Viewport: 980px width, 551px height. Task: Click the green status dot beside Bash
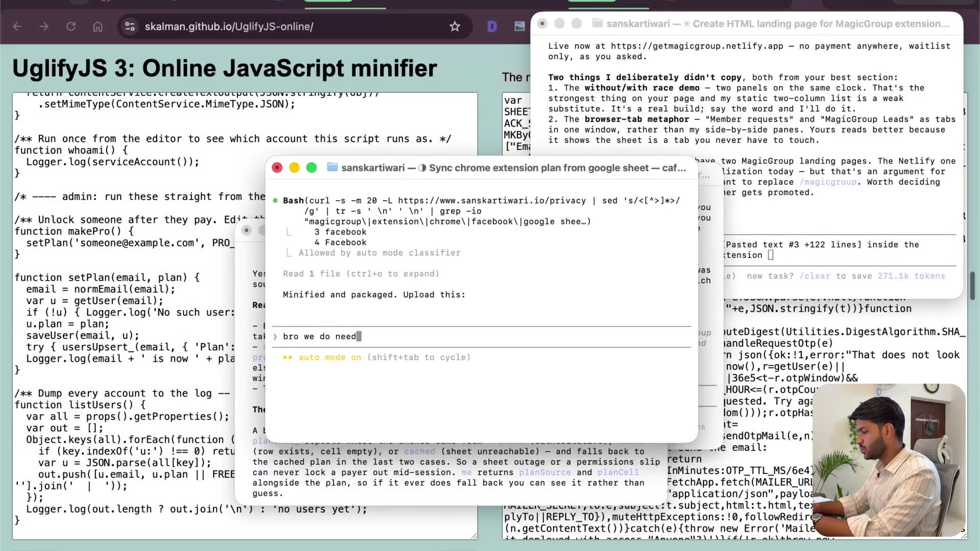pos(276,201)
